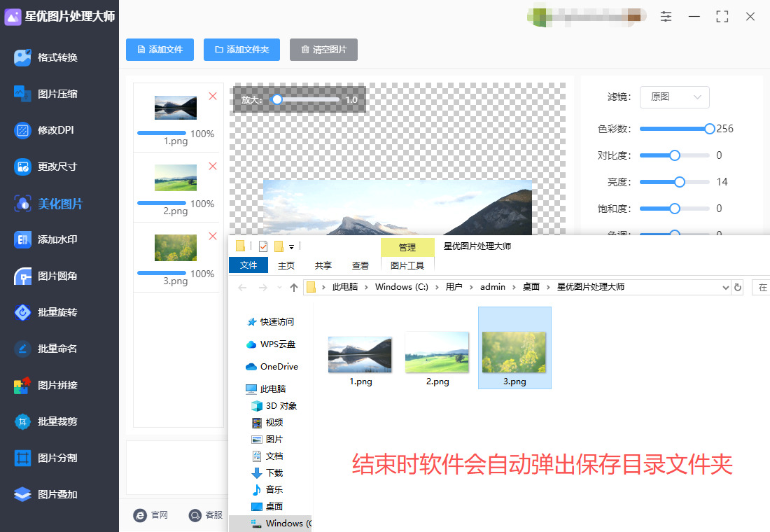Click the 清空图片 clear images button

pos(323,50)
